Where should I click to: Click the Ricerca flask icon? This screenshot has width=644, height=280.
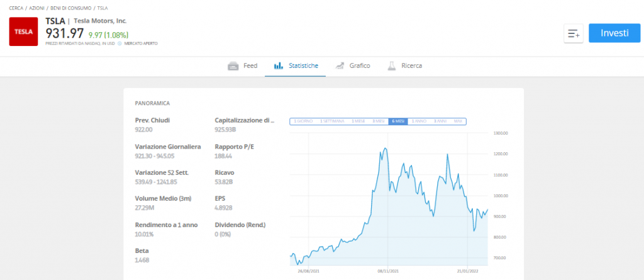[391, 66]
